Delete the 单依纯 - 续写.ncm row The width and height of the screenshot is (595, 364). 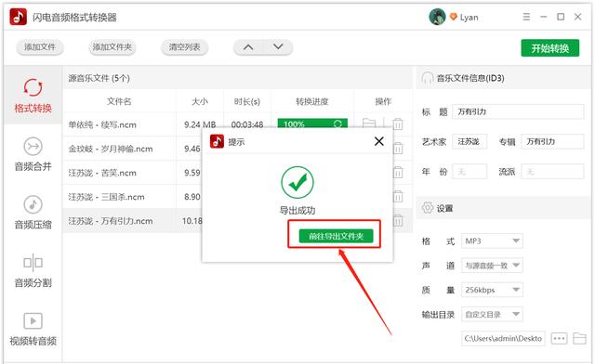[x=398, y=124]
